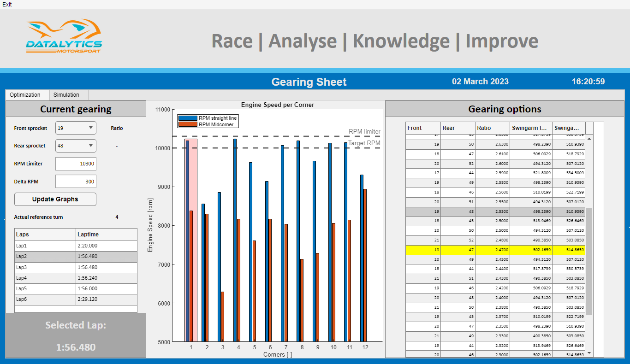Click the orange RPM Midcorner legend swatch

point(188,124)
